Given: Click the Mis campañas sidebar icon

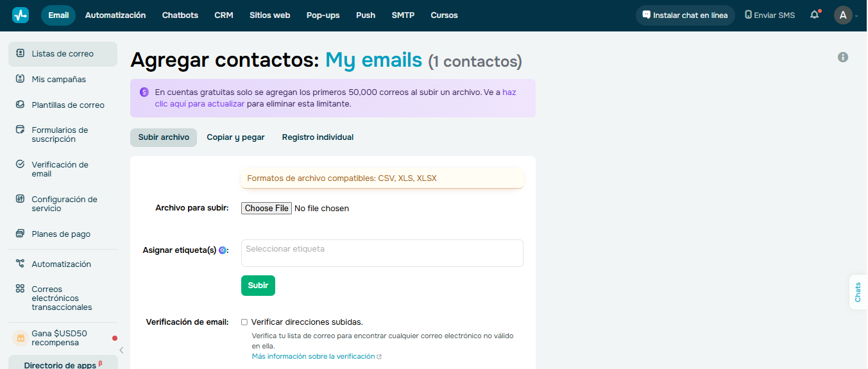Looking at the screenshot, I should point(20,79).
